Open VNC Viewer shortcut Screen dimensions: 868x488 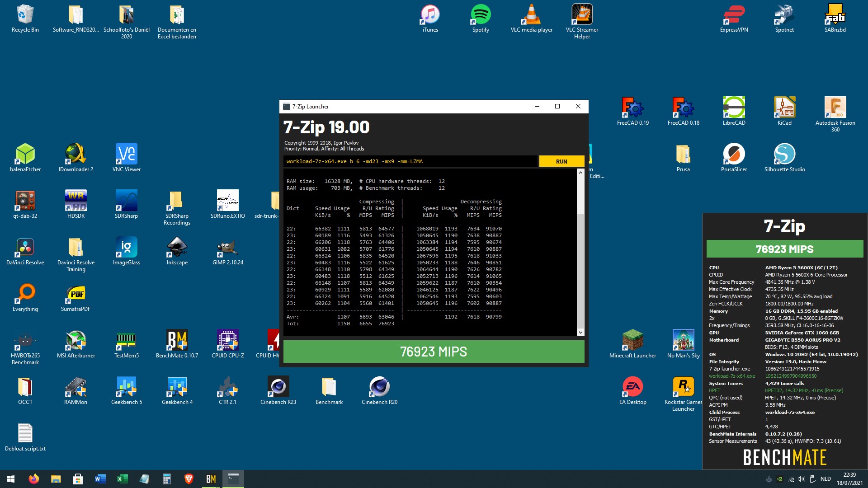(127, 158)
